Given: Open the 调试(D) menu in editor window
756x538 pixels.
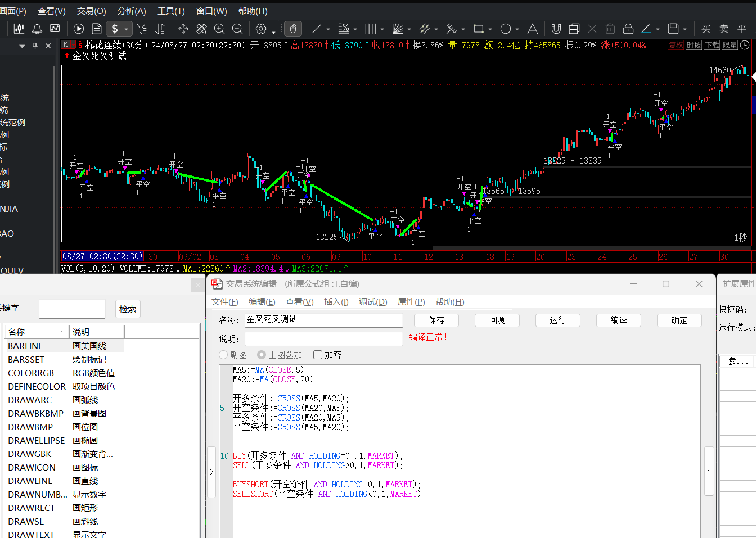Looking at the screenshot, I should [x=373, y=302].
